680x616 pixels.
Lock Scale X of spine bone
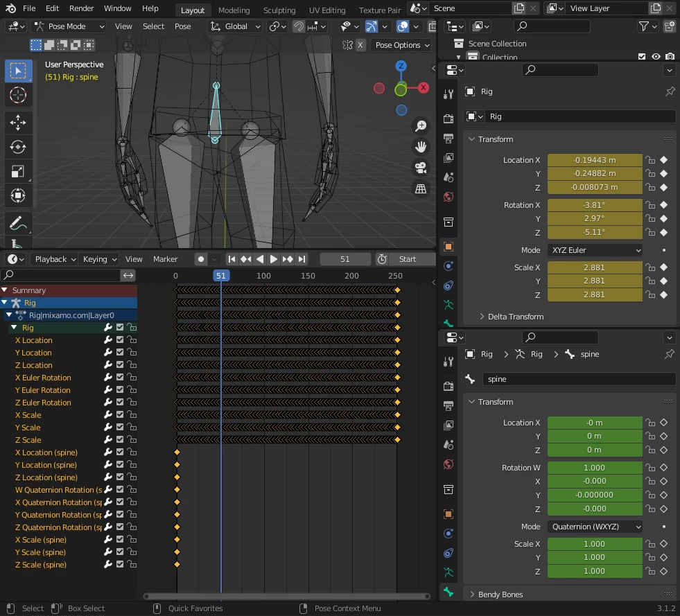coord(650,544)
